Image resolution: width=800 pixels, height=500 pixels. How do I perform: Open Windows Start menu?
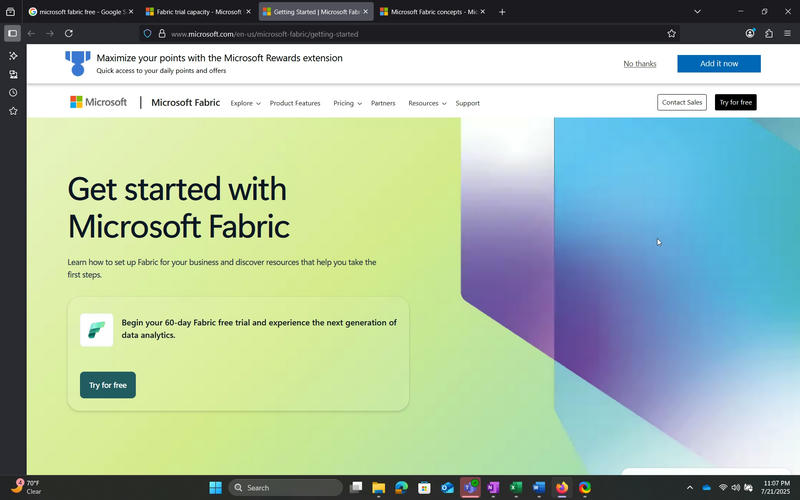tap(215, 488)
